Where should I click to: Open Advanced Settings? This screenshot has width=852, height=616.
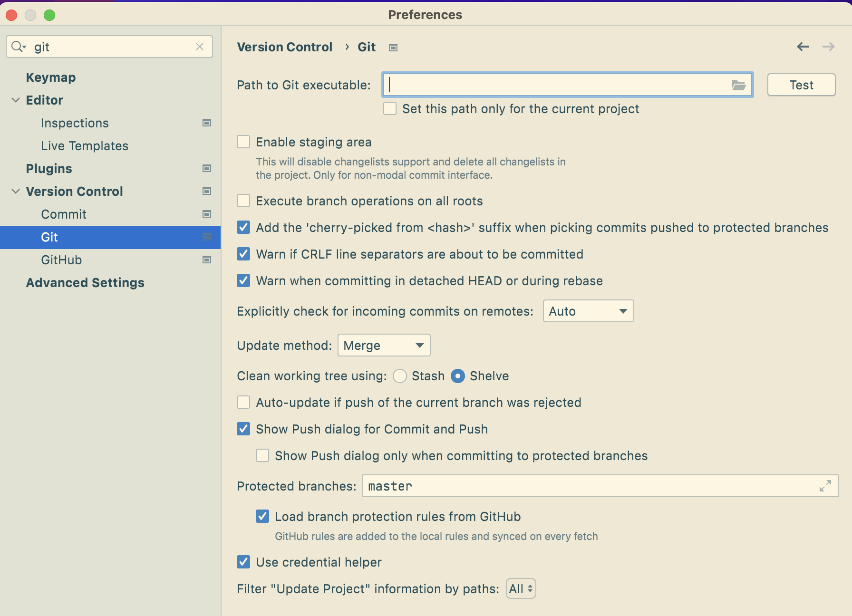tap(85, 282)
